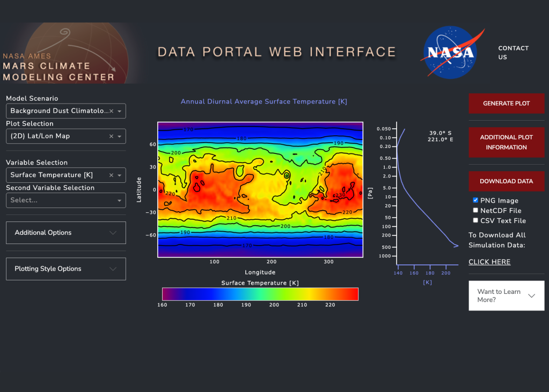Open the Model Scenario dropdown arrow
The height and width of the screenshot is (392, 549).
[x=119, y=112]
